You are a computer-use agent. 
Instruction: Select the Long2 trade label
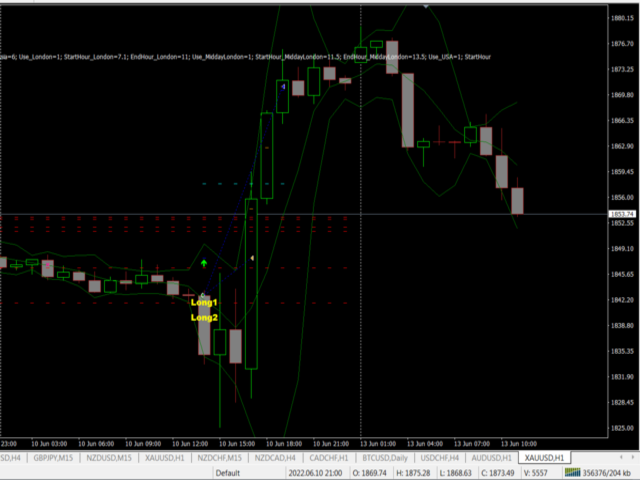tap(204, 317)
